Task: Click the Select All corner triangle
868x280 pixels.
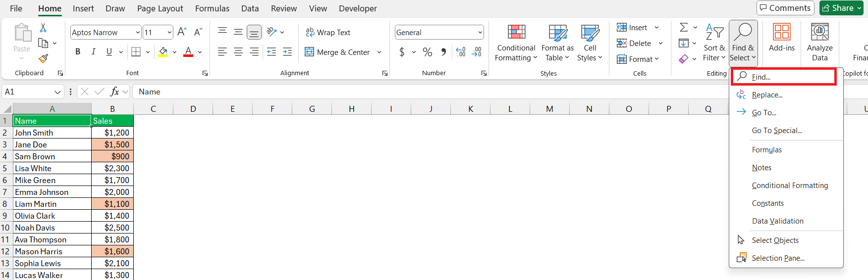Action: coord(7,109)
